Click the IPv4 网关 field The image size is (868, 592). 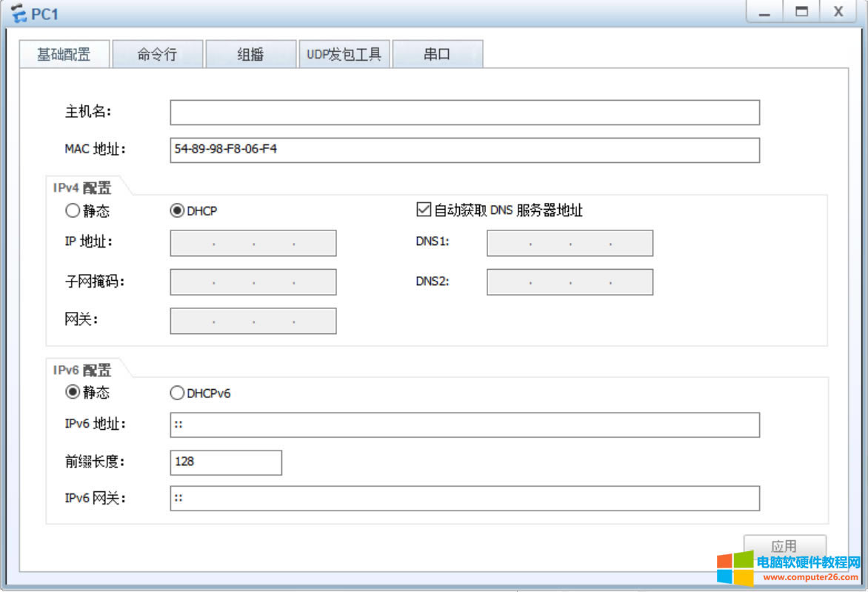tap(253, 321)
